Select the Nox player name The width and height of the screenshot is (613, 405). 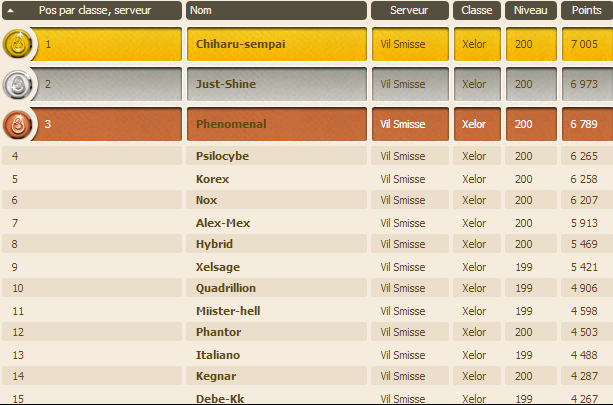206,200
